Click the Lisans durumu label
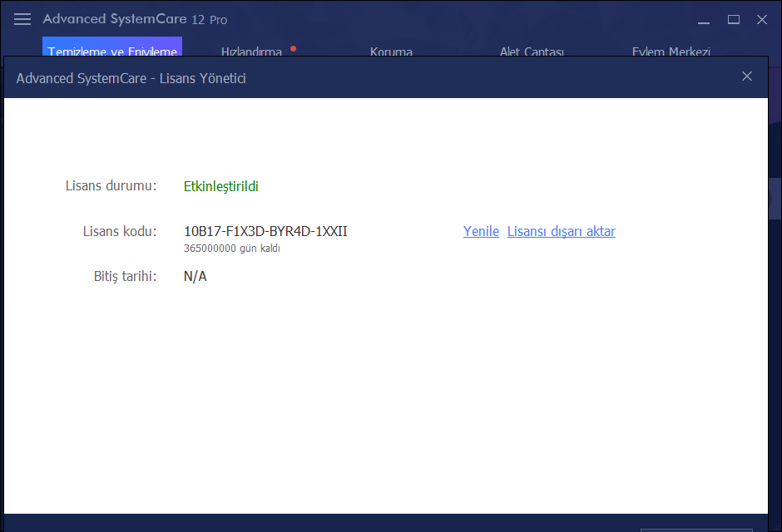782x532 pixels. point(111,186)
